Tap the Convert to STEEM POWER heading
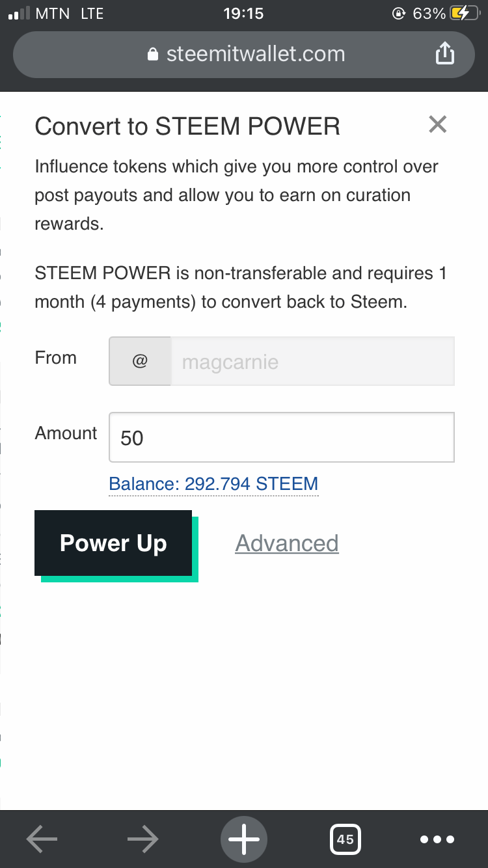The image size is (488, 868). point(187,126)
